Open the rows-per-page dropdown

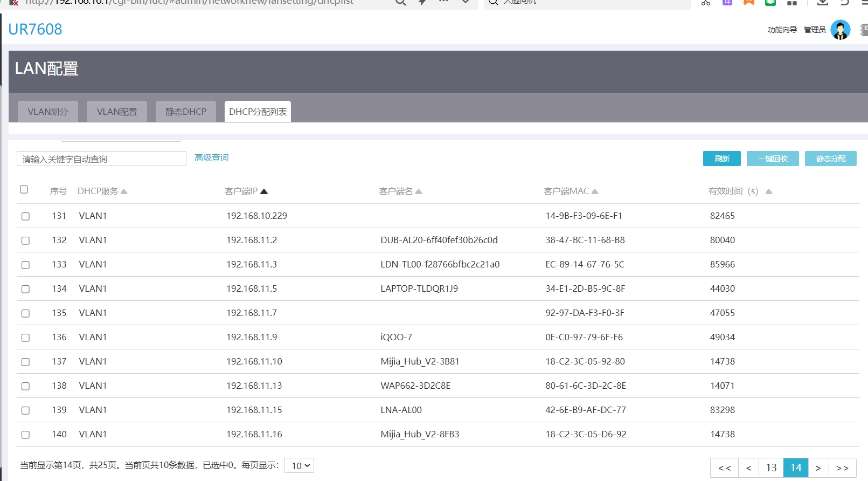point(299,465)
